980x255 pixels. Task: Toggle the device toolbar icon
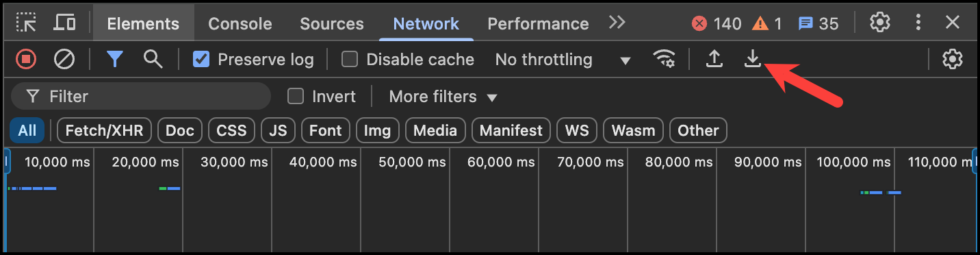click(64, 23)
